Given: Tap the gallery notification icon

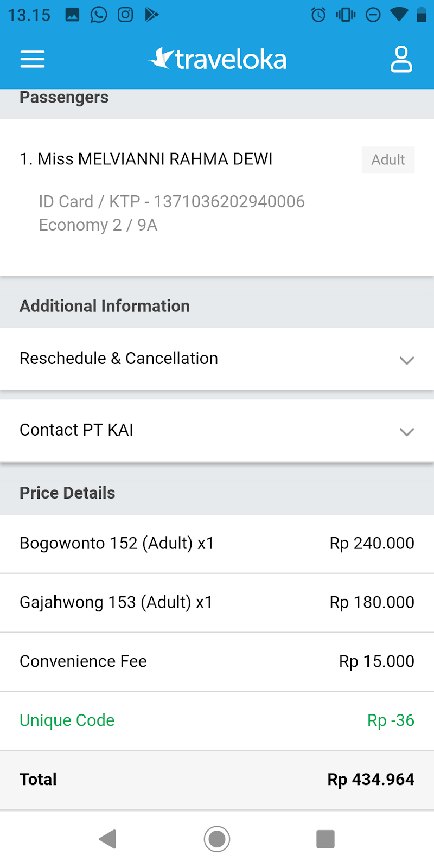Looking at the screenshot, I should 73,15.
